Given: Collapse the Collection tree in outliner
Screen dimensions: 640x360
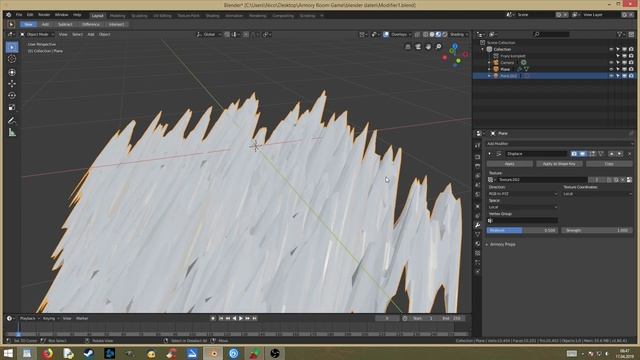Looking at the screenshot, I should 483,49.
